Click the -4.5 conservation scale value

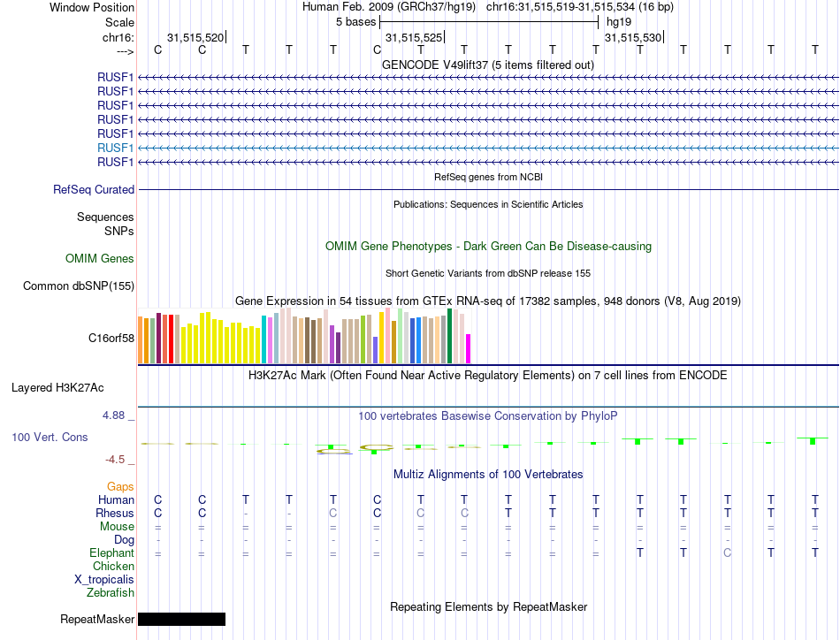click(115, 460)
